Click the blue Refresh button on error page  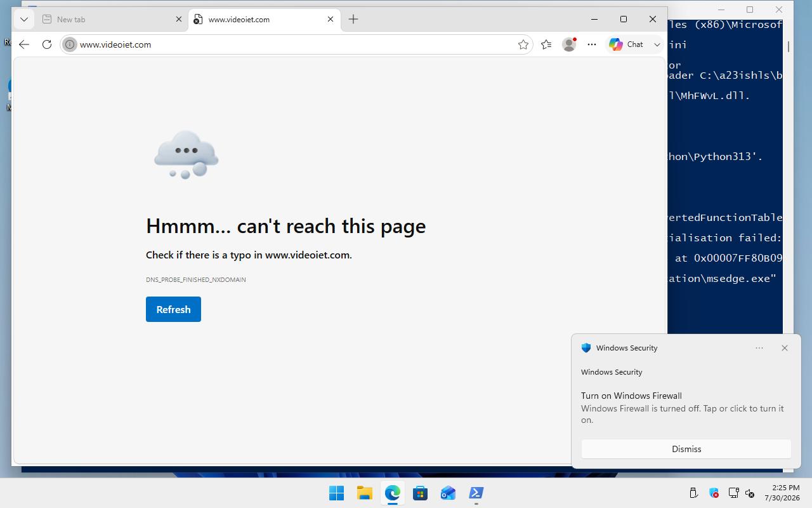(x=173, y=309)
